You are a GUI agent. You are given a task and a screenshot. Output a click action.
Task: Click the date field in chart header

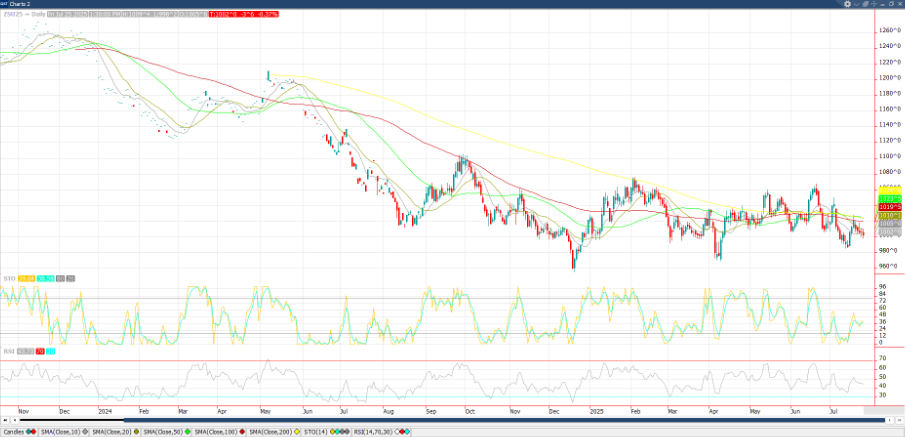(67, 14)
